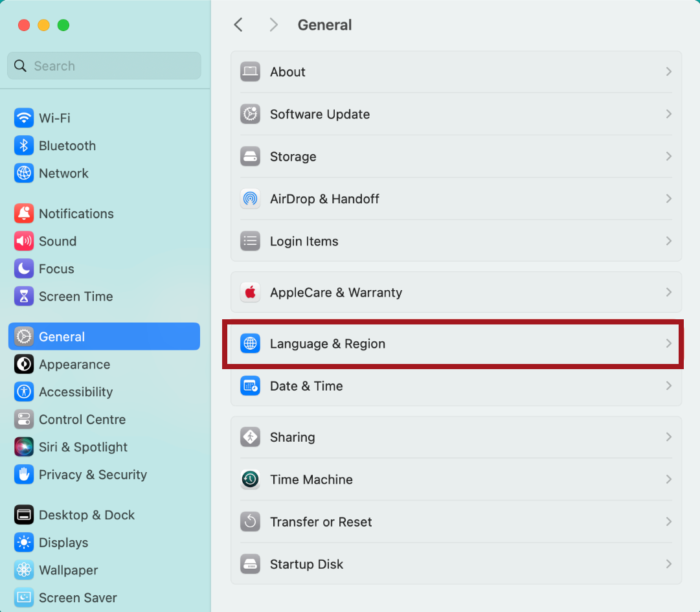
Task: Expand the Time Machine chevron
Action: click(668, 479)
